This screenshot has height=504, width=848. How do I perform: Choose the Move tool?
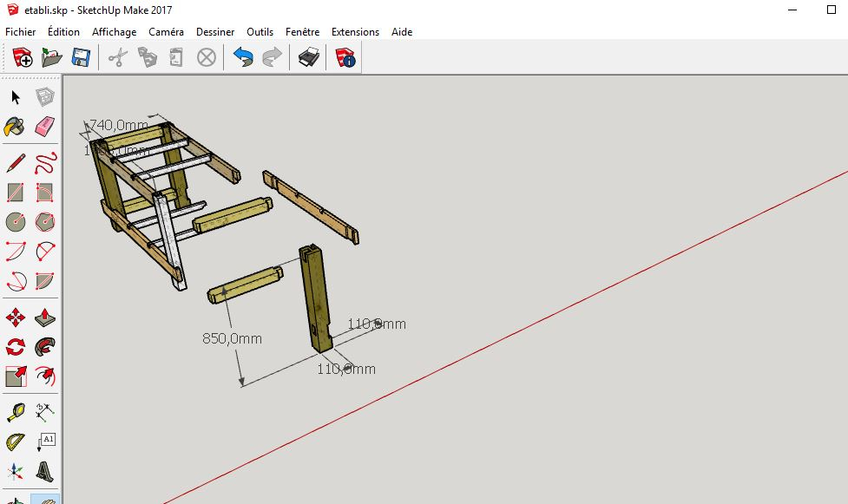pos(16,317)
